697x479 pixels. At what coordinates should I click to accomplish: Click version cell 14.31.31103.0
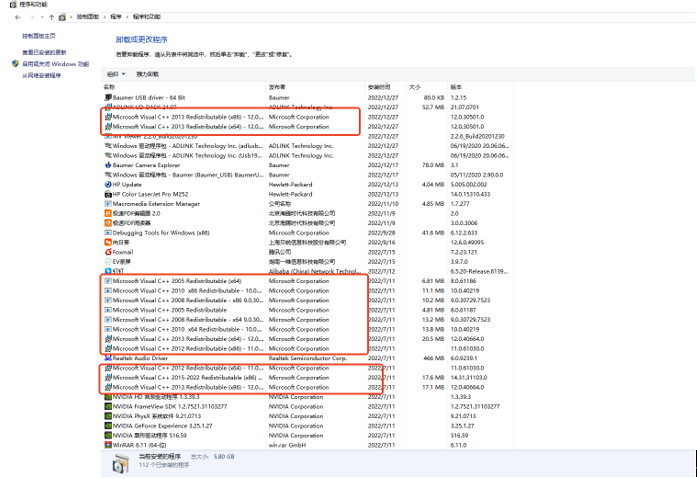pos(469,378)
